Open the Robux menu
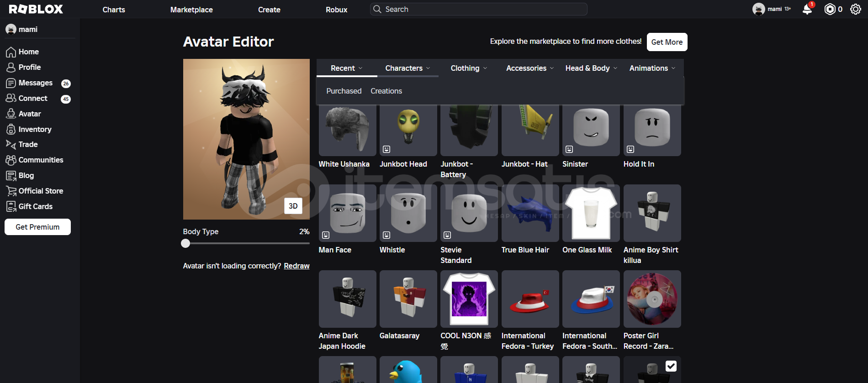Viewport: 868px width, 383px height. [336, 10]
